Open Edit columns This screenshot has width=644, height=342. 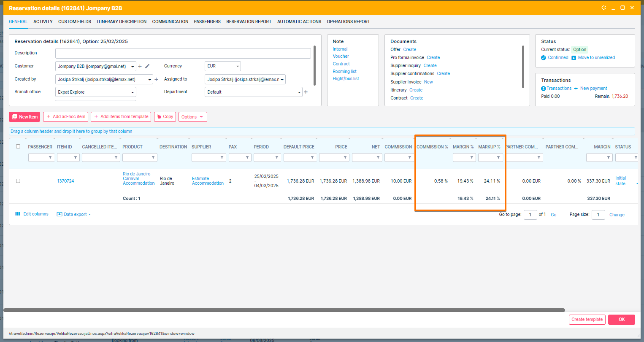(x=32, y=214)
